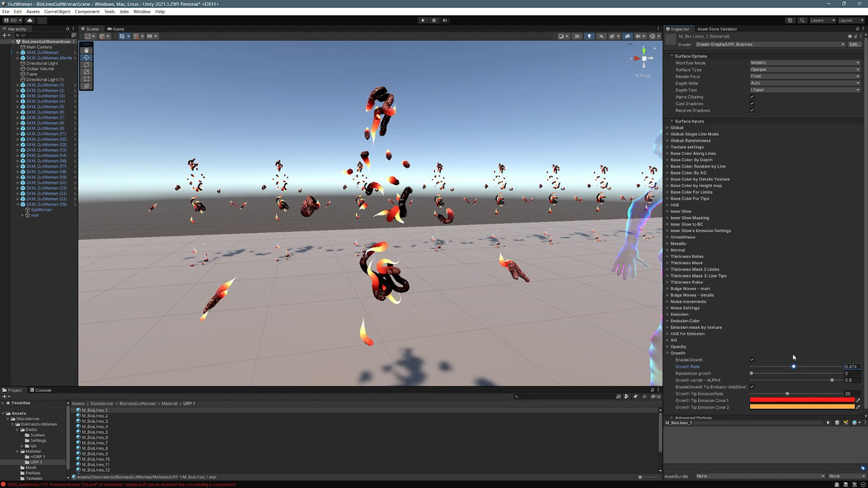Open the GameObject menu
Screen dimensions: 868x488
pyautogui.click(x=57, y=12)
